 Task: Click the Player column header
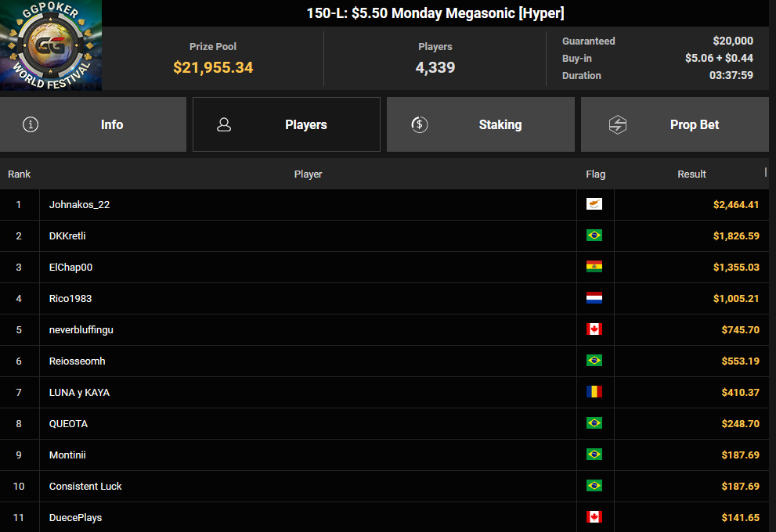pyautogui.click(x=308, y=174)
